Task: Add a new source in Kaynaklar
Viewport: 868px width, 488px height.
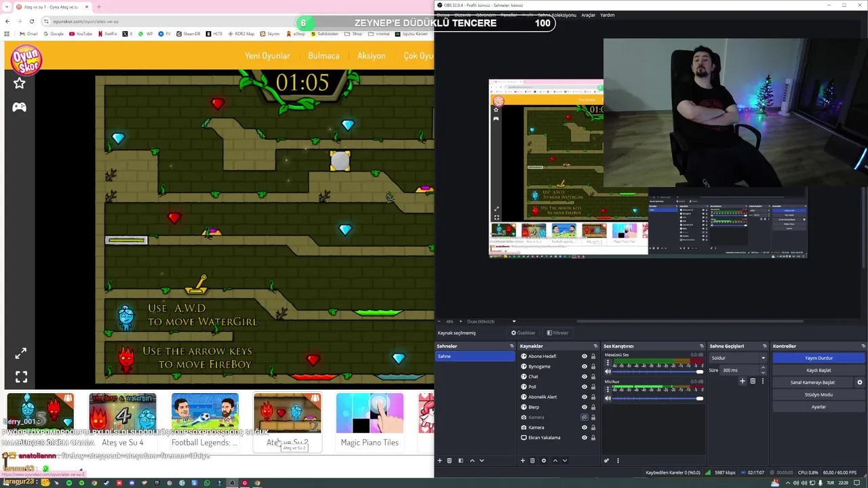Action: pos(523,461)
